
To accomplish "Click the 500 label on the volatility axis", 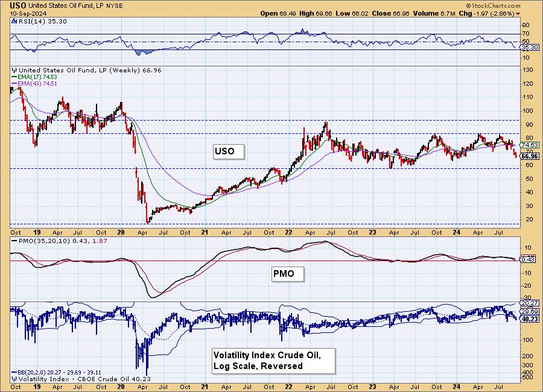I will pyautogui.click(x=528, y=377).
